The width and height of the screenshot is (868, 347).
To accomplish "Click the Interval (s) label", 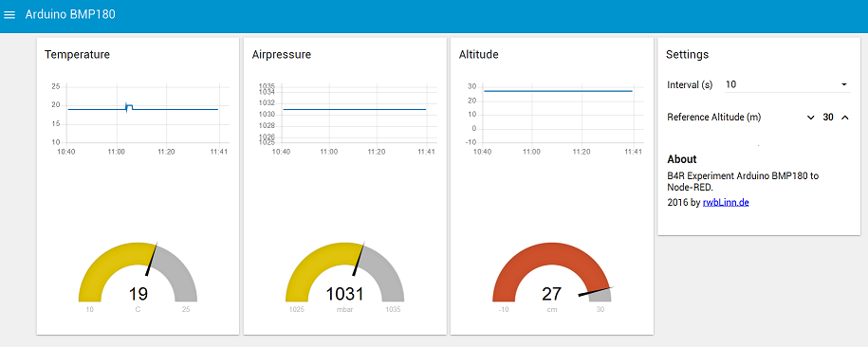I will 690,85.
